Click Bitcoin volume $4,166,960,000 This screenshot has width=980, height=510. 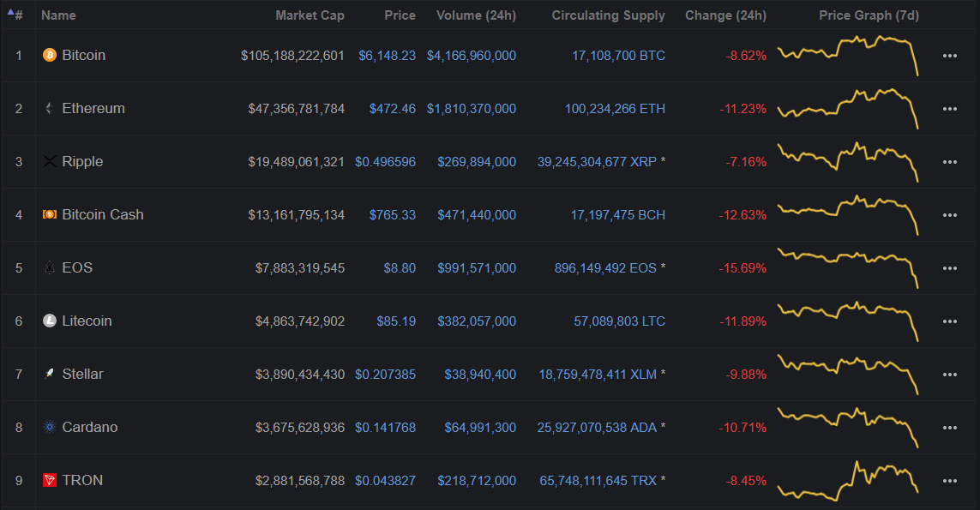472,56
